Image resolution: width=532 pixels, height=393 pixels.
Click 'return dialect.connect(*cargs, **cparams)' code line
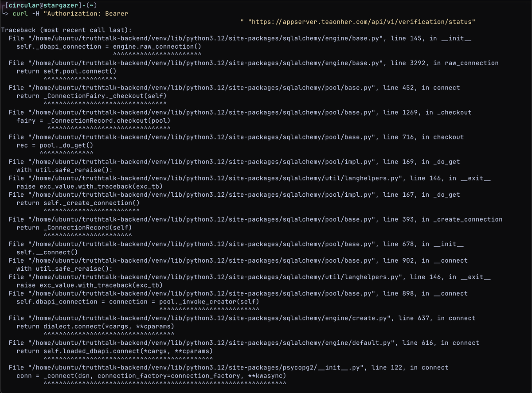coord(95,327)
